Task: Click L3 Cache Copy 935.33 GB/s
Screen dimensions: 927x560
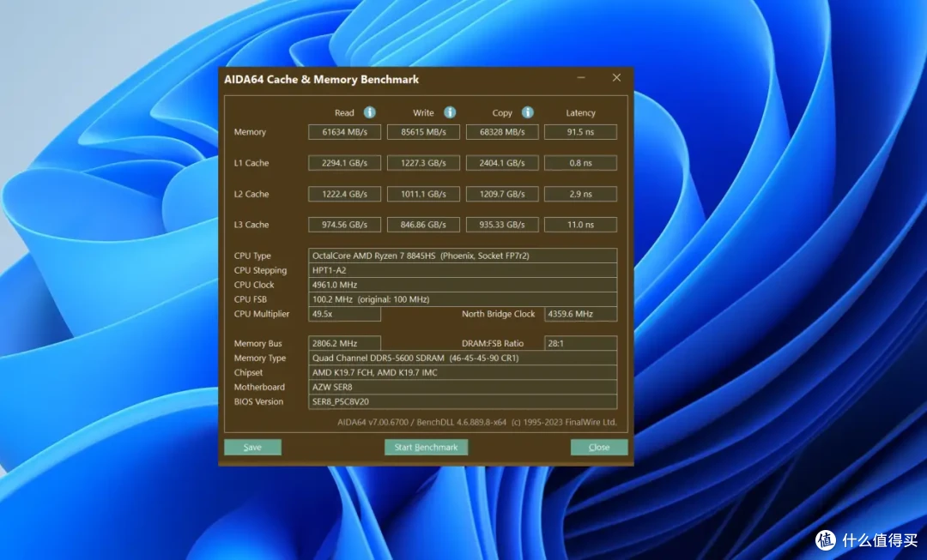Action: click(x=502, y=225)
